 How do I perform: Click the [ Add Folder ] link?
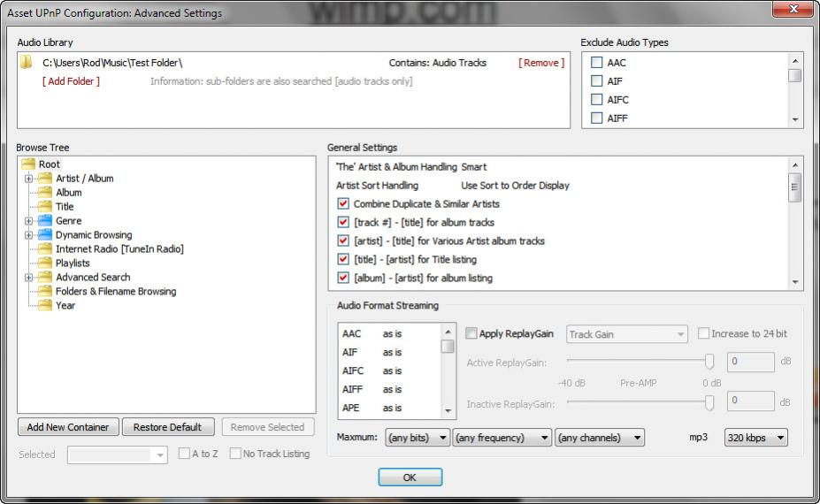[x=71, y=81]
